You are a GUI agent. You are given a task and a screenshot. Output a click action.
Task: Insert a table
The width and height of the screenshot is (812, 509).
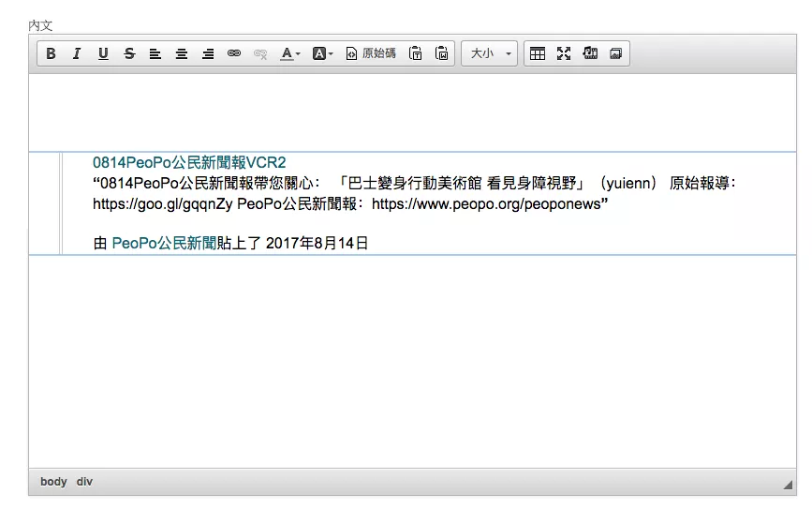point(538,53)
